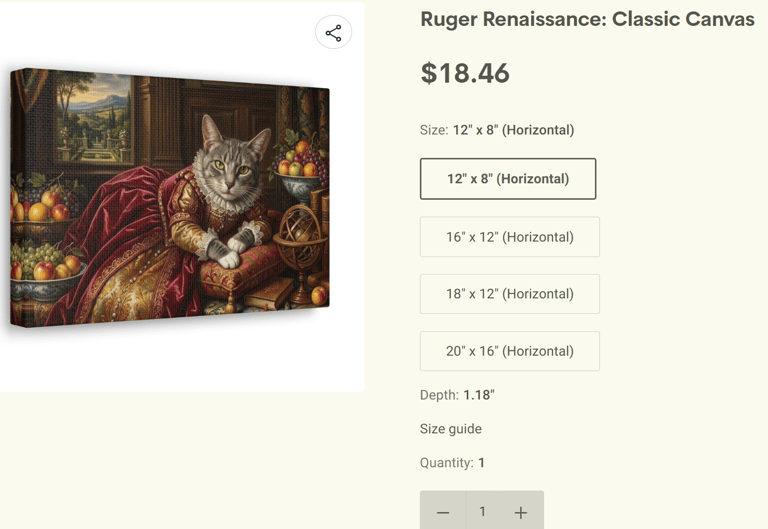Open the Size guide link
768x529 pixels.
451,429
